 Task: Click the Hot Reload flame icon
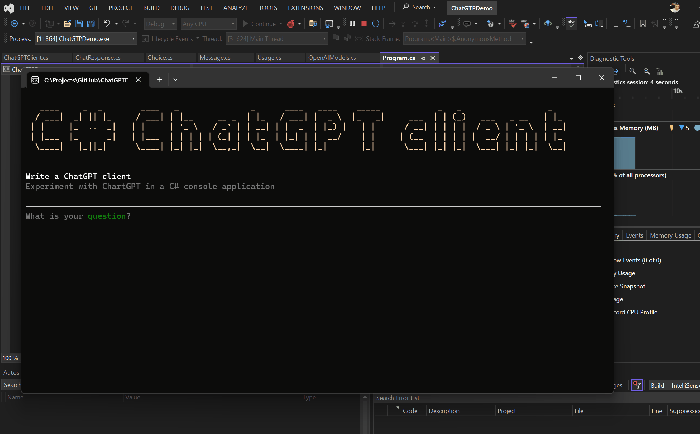coord(291,24)
